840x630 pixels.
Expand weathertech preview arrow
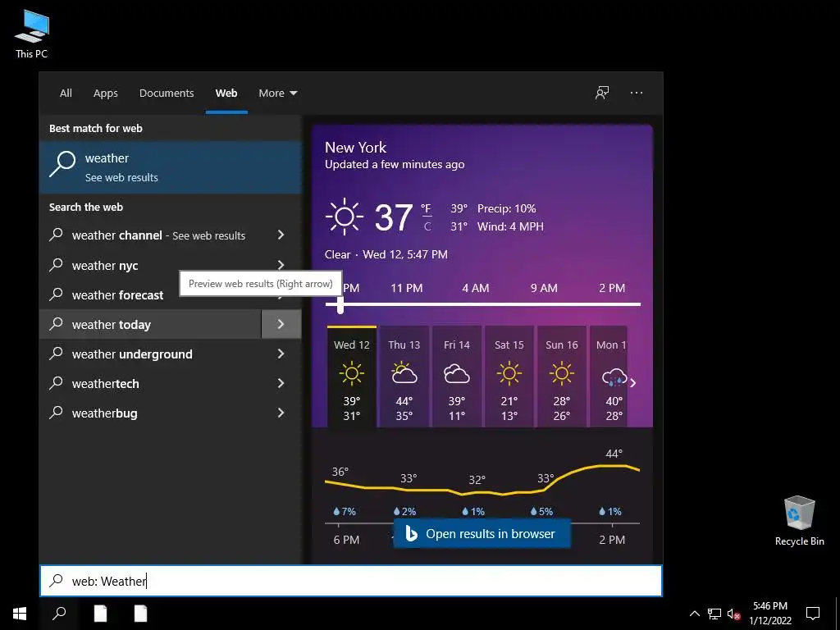coord(281,383)
